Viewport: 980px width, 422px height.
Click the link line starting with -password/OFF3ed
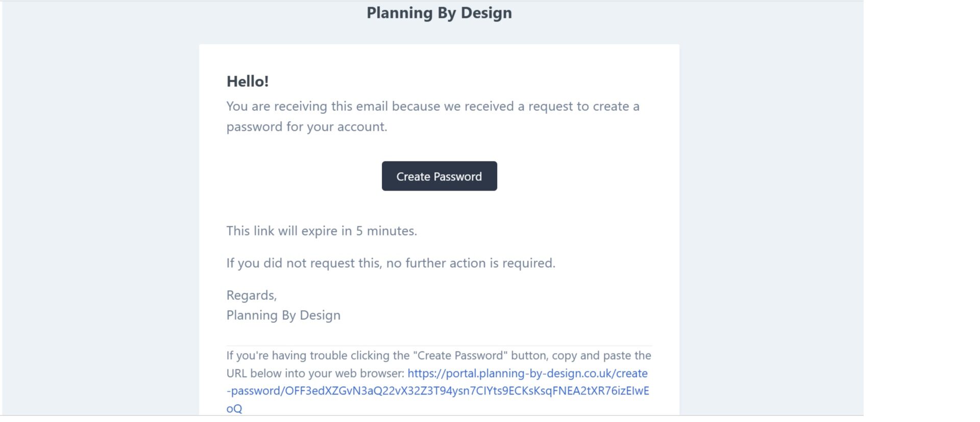click(438, 391)
